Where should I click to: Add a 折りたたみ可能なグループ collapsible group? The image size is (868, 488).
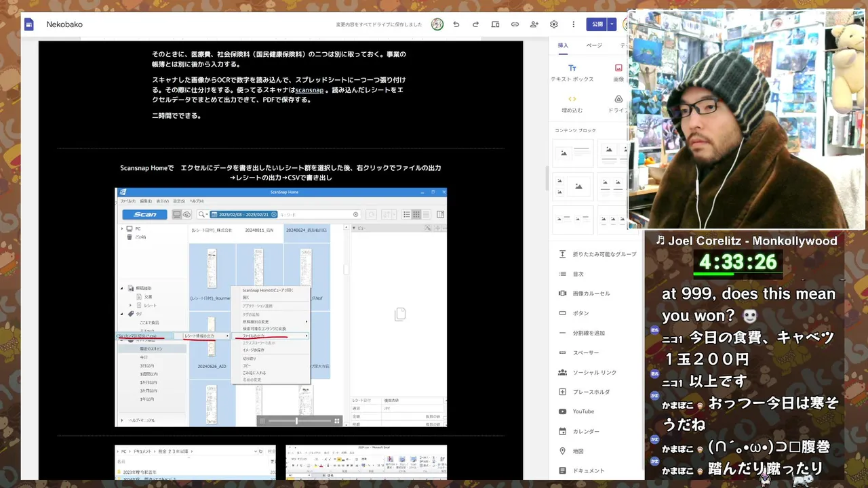pyautogui.click(x=597, y=254)
